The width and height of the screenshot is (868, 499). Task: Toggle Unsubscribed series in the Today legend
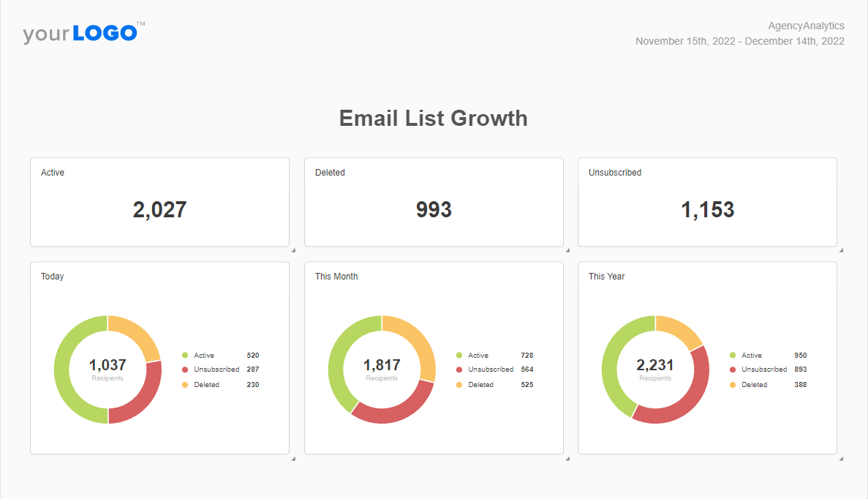click(216, 369)
